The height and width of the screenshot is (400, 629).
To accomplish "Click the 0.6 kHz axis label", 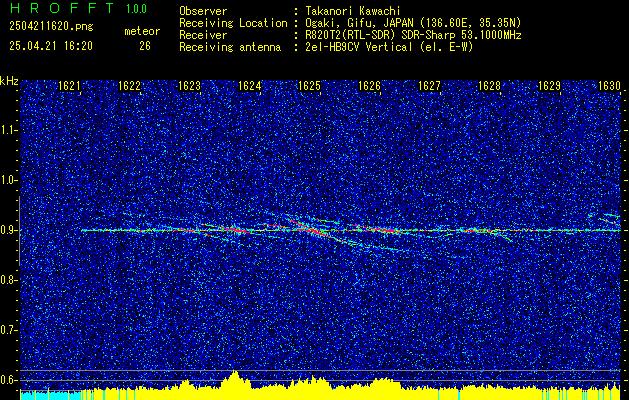I will pos(8,380).
